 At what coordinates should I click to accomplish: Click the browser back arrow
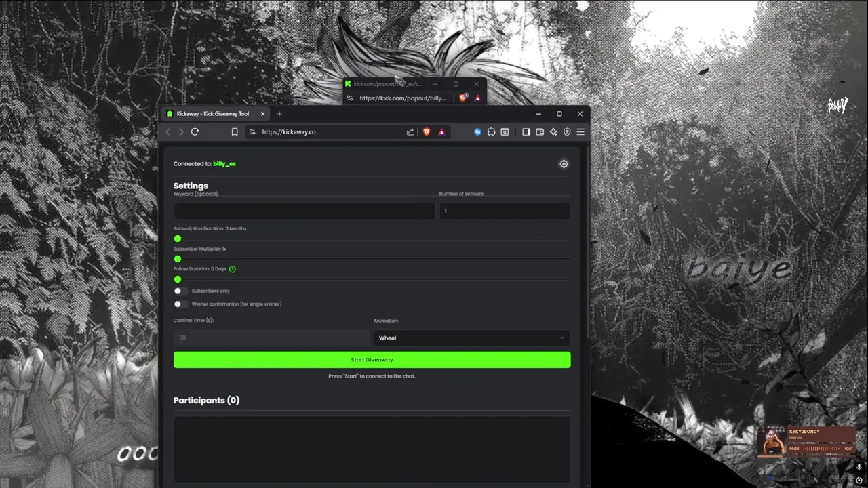(169, 132)
